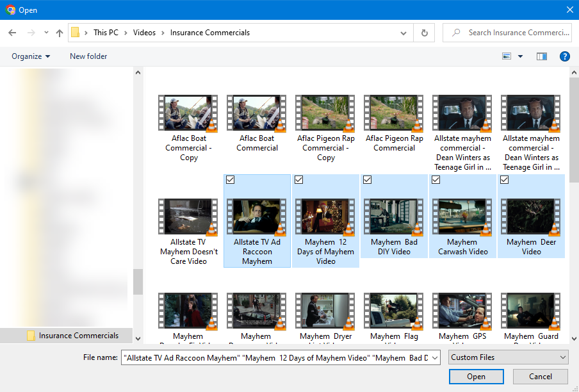The height and width of the screenshot is (392, 579).
Task: Click Videos in the address path
Action: (144, 33)
